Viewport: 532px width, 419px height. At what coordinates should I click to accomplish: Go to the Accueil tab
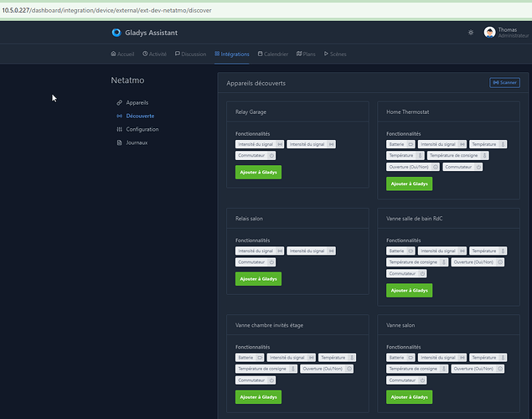(122, 54)
